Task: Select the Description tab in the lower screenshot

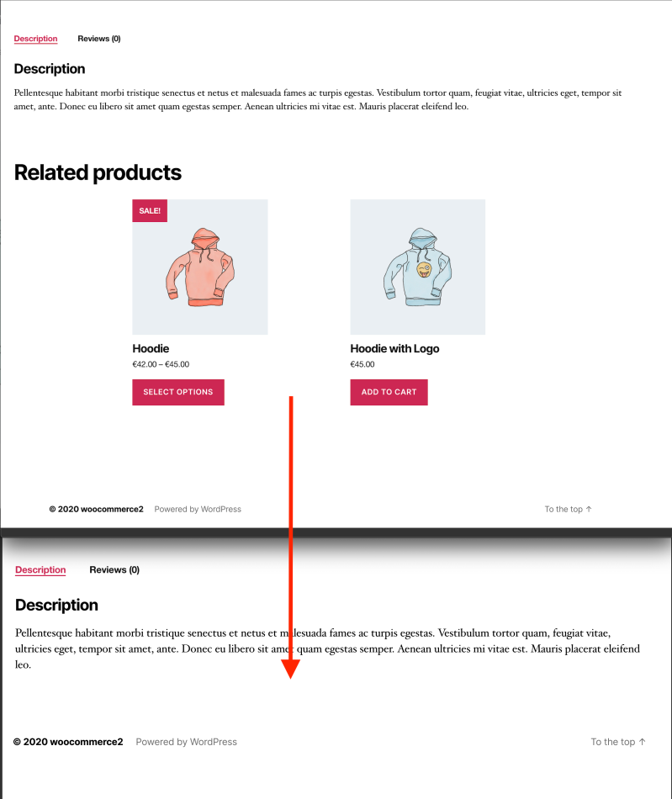Action: click(40, 570)
